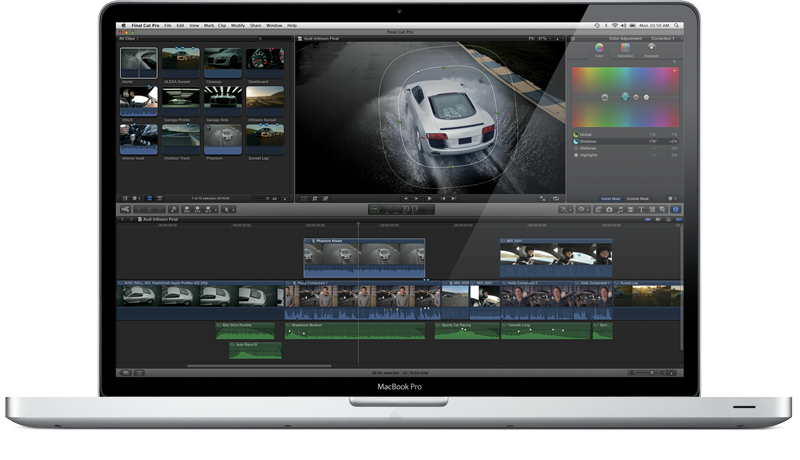Screen dimensions: 800x460
Task: Click the connect clip to storyline icon
Action: click(186, 210)
